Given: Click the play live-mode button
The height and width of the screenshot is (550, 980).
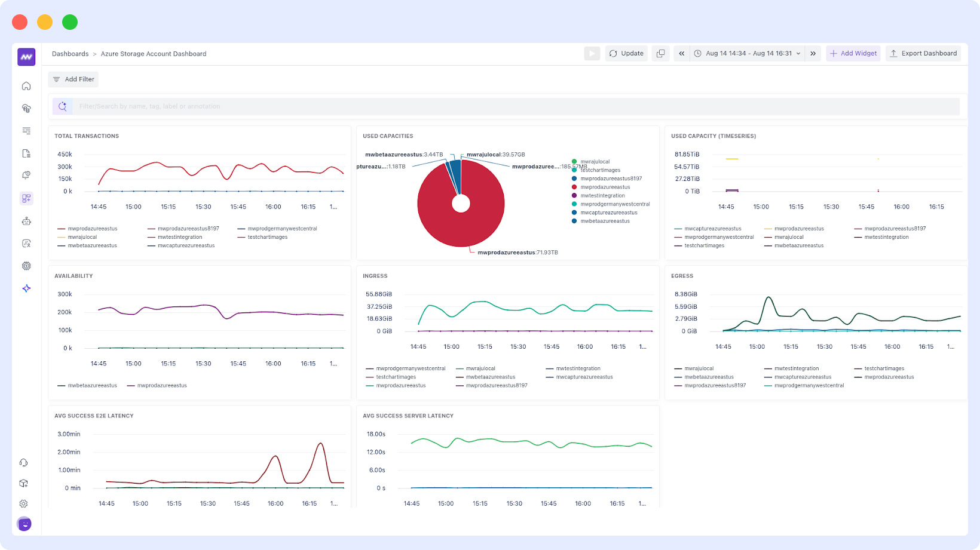Looking at the screenshot, I should pyautogui.click(x=592, y=53).
